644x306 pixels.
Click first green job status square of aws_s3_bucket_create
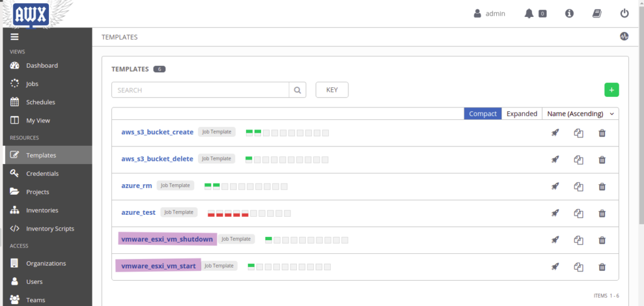click(x=249, y=133)
